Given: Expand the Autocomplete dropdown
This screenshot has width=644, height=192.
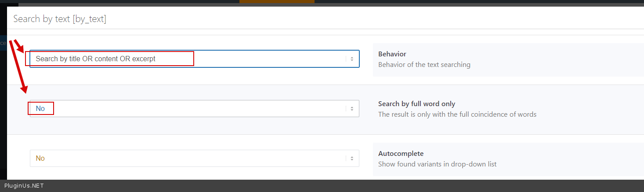Looking at the screenshot, I should click(x=193, y=159).
